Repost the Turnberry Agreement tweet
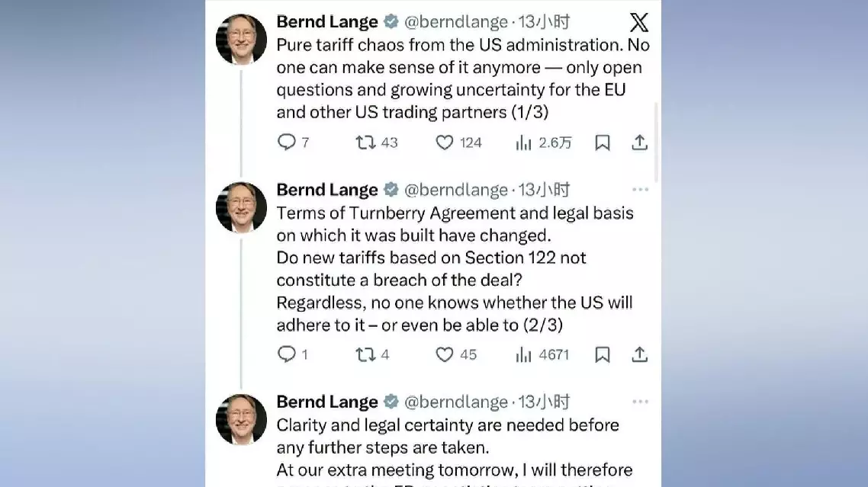Image resolution: width=868 pixels, height=487 pixels. 366,354
